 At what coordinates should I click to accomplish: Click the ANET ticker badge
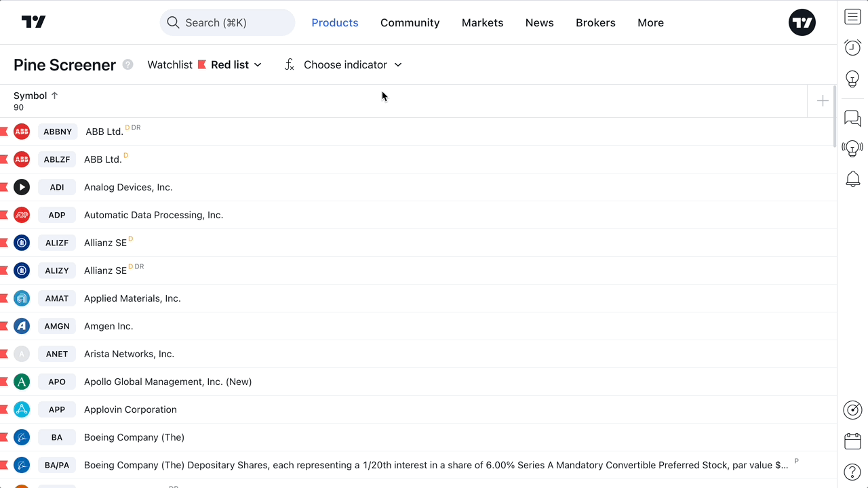pos(57,354)
